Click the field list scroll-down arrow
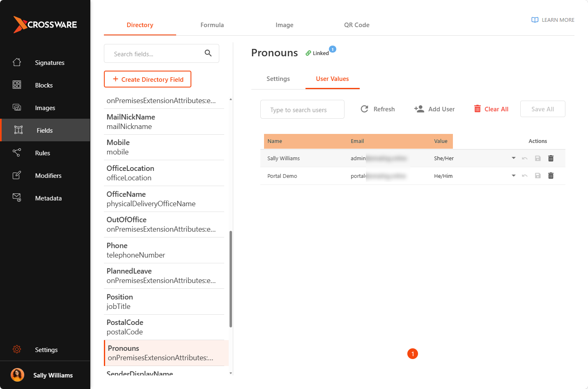This screenshot has height=389, width=588. [231, 373]
